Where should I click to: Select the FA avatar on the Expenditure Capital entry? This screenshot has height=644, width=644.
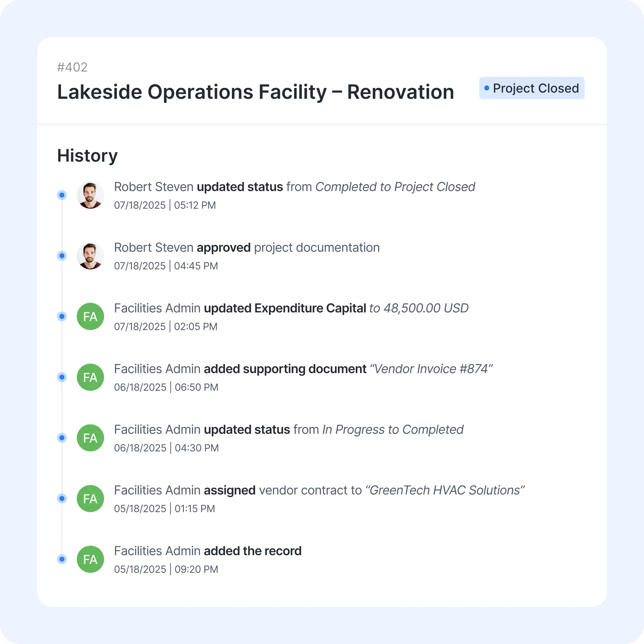click(x=90, y=316)
